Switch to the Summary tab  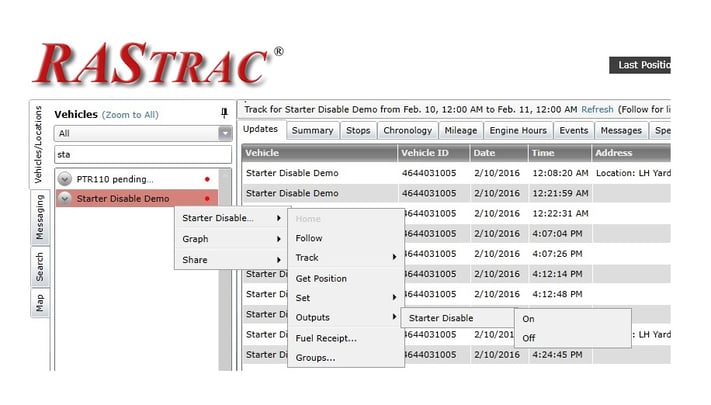coord(312,130)
